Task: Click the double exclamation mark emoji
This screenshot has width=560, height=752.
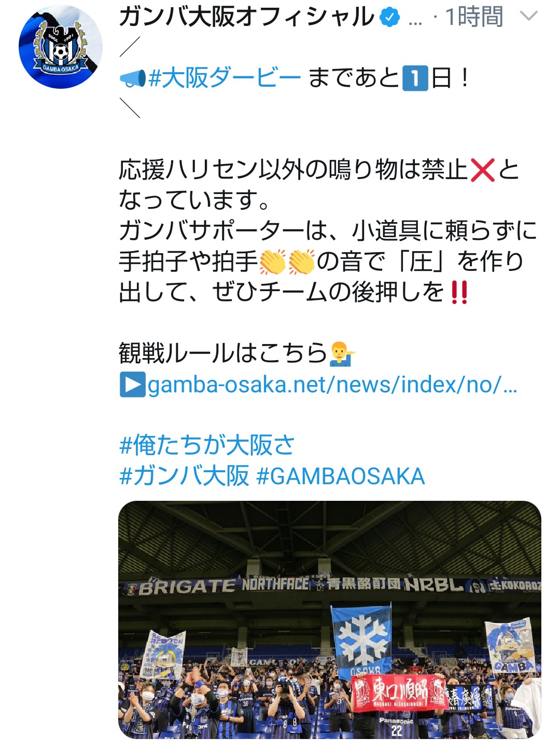Action: click(x=459, y=292)
